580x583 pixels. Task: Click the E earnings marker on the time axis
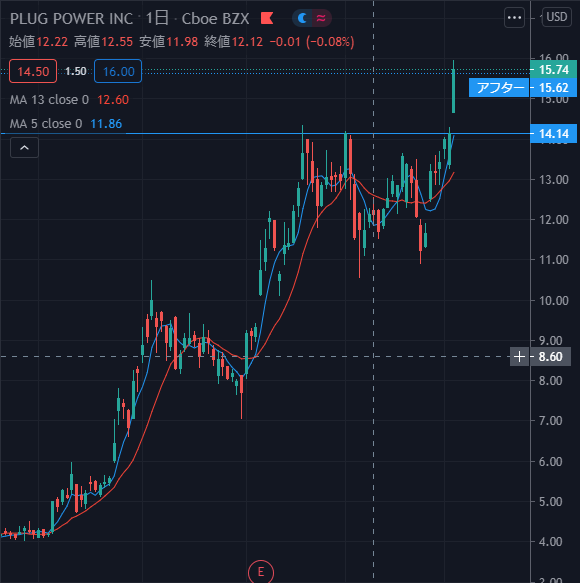click(261, 572)
